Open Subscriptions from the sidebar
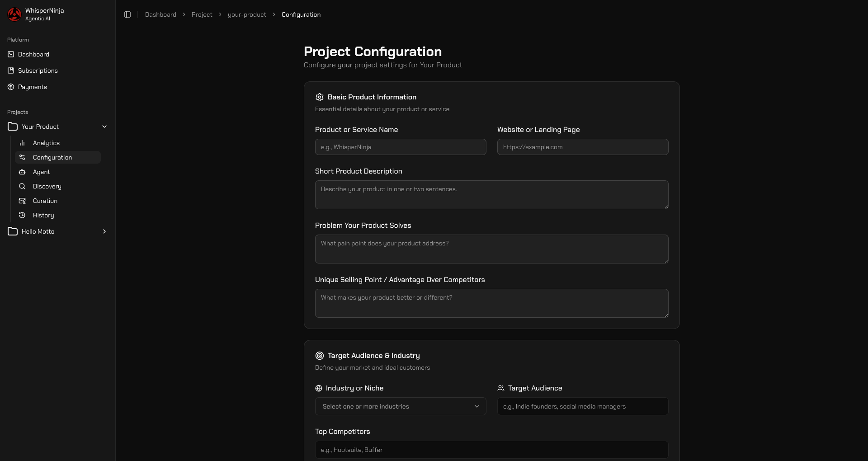This screenshot has width=868, height=461. click(38, 71)
